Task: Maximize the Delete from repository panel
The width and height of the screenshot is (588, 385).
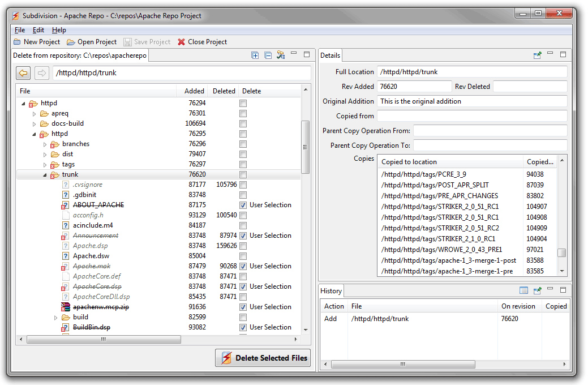Action: click(307, 54)
